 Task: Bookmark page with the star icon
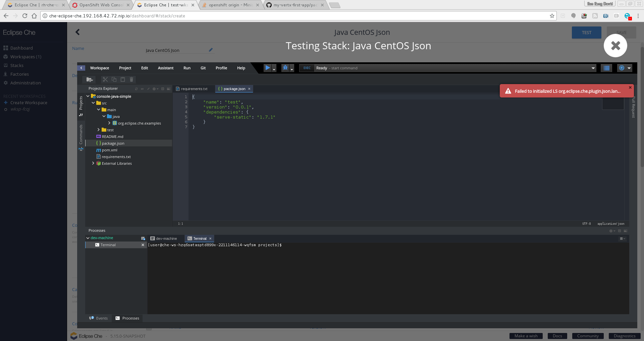point(552,16)
